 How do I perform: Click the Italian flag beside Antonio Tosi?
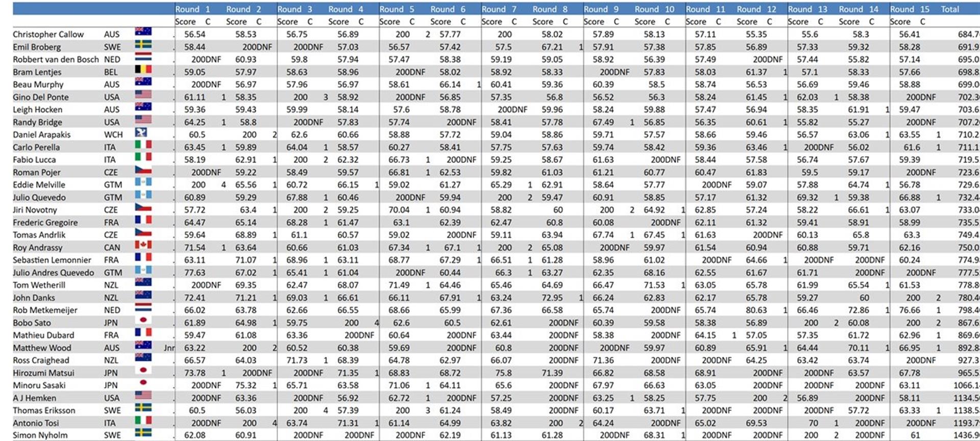pos(143,420)
